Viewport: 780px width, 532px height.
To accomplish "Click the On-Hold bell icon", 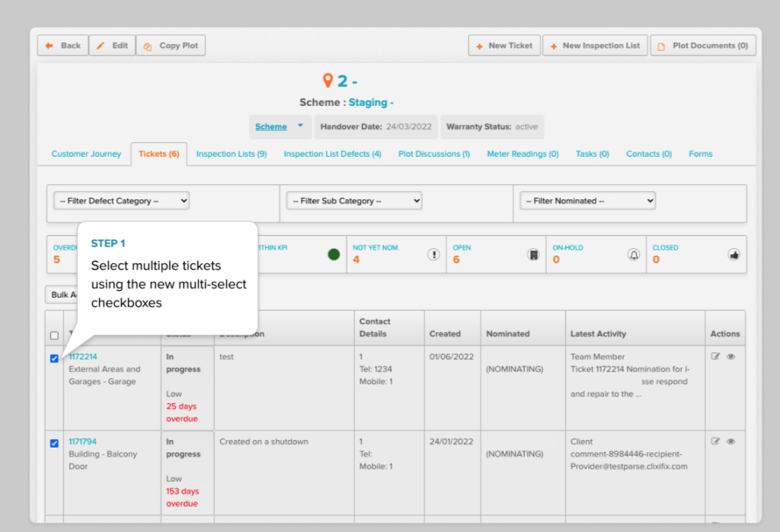I will pyautogui.click(x=633, y=254).
